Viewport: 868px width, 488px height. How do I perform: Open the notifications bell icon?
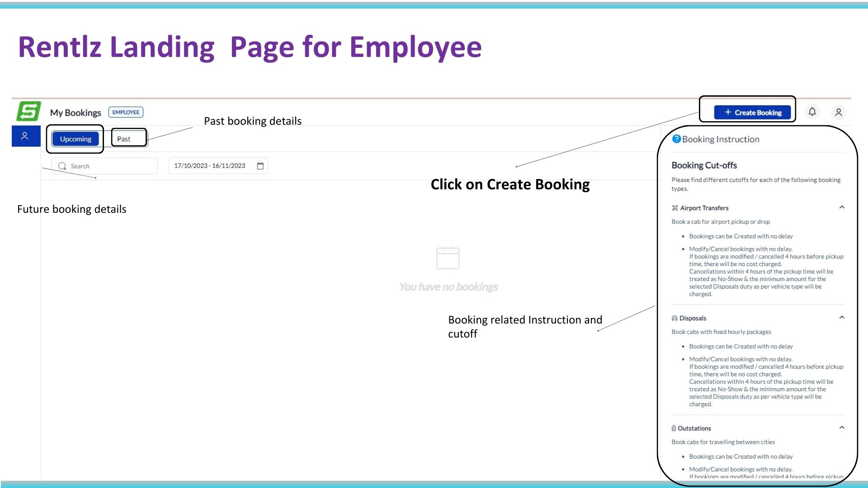point(812,112)
